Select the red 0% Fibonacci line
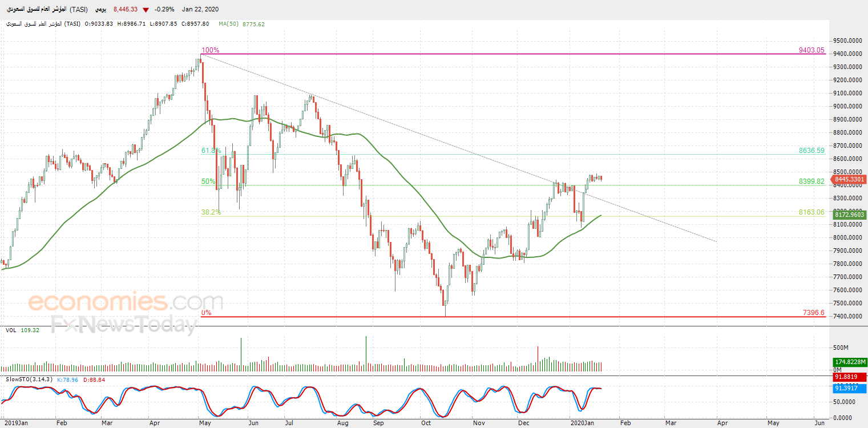The image size is (868, 428). tap(514, 317)
